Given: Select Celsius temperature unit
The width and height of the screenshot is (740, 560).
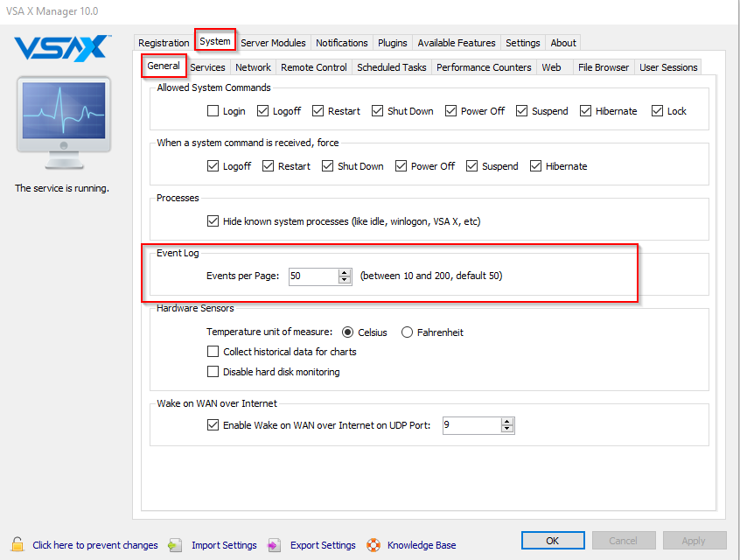Looking at the screenshot, I should 347,332.
